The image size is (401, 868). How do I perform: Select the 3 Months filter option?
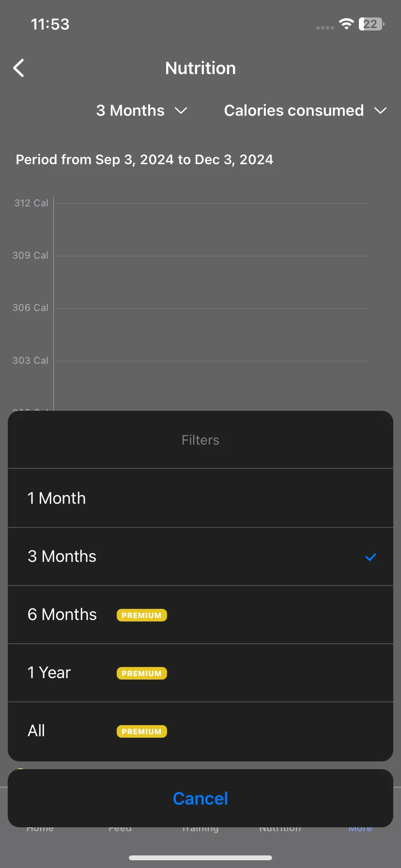200,557
